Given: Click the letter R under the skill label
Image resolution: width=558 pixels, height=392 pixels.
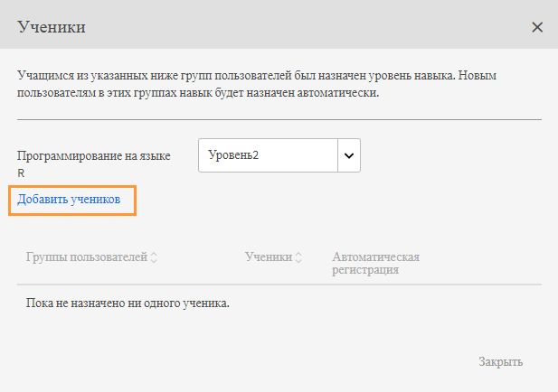Looking at the screenshot, I should 21,172.
